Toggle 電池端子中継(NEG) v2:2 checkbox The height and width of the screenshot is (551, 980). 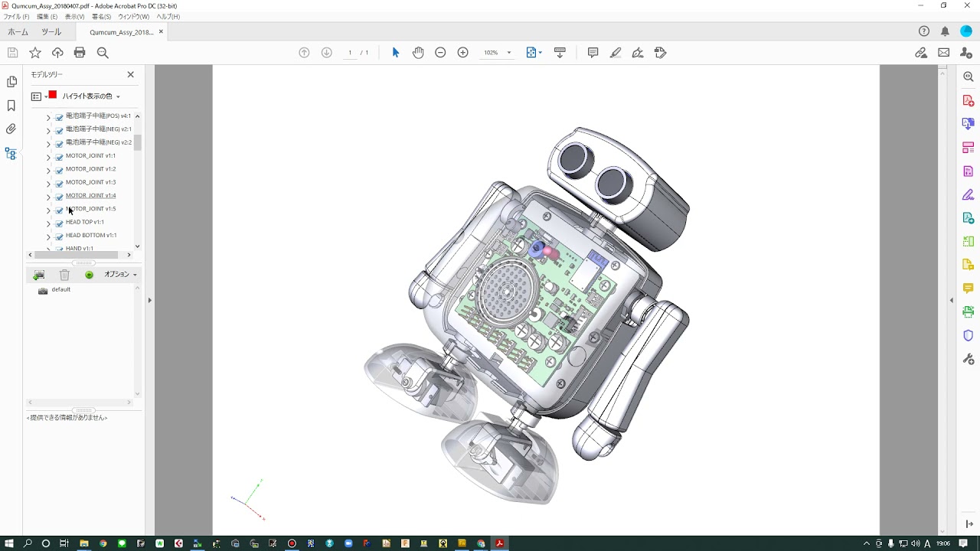[59, 143]
